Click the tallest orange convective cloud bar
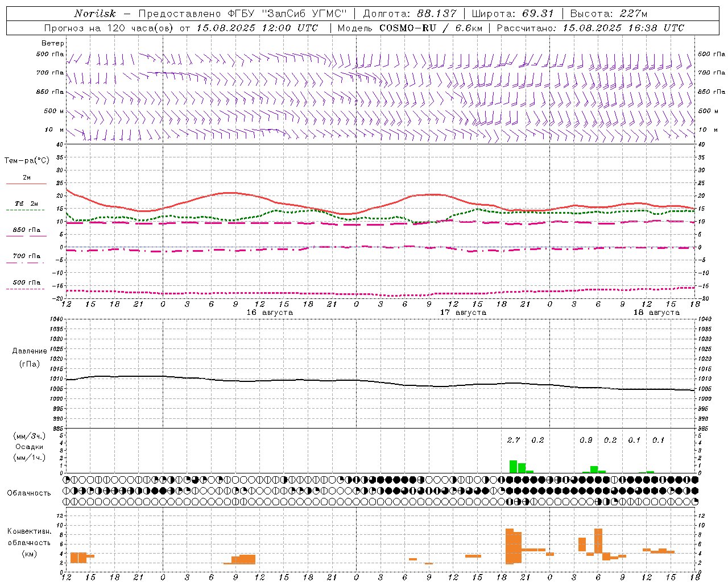Viewport: 728px width, 582px height. tap(510, 546)
